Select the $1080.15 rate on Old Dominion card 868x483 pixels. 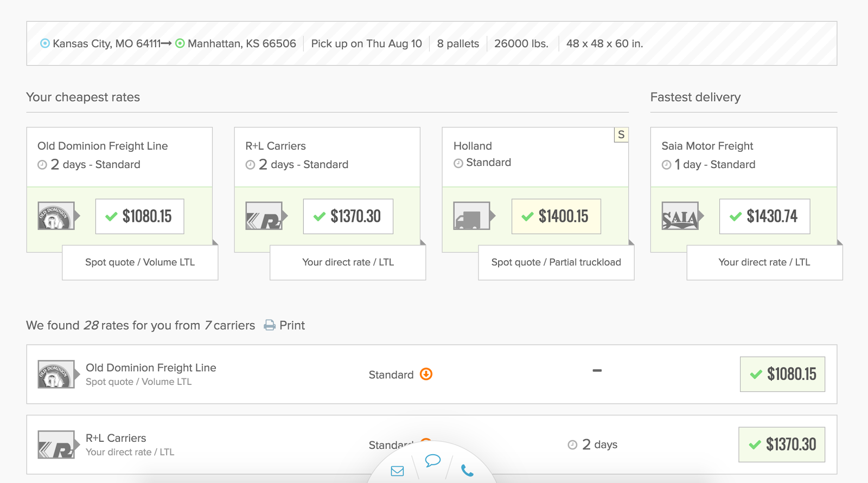tap(140, 216)
